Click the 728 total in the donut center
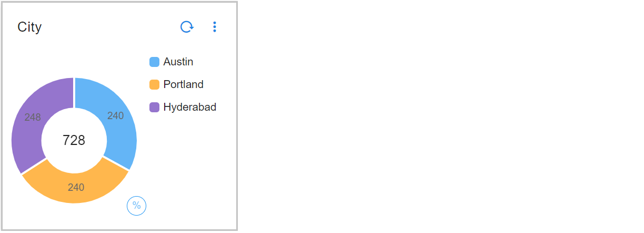 tap(74, 140)
